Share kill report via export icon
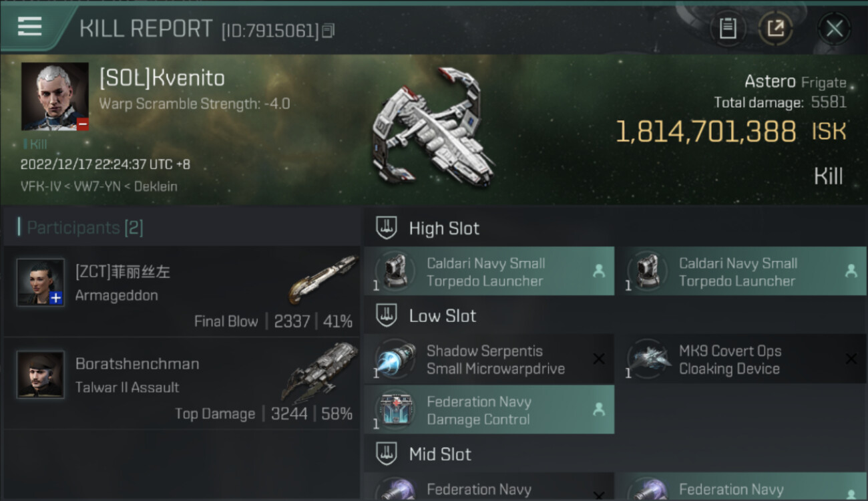The image size is (868, 501). [x=776, y=29]
